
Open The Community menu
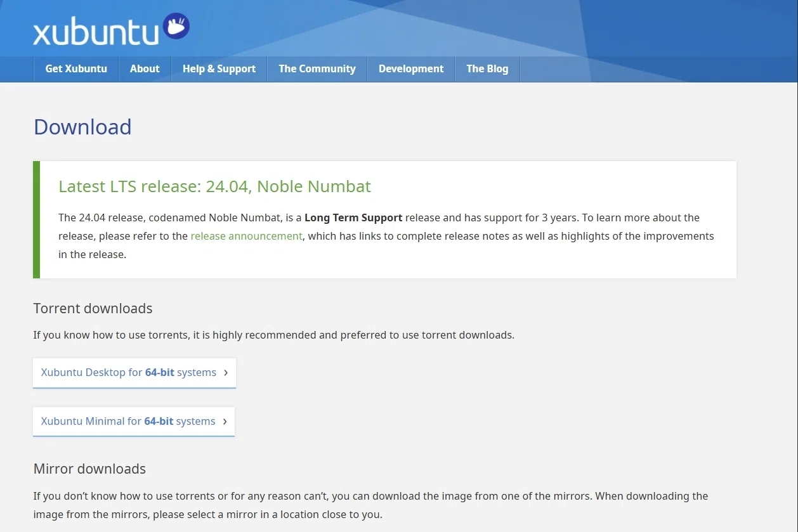pos(317,69)
